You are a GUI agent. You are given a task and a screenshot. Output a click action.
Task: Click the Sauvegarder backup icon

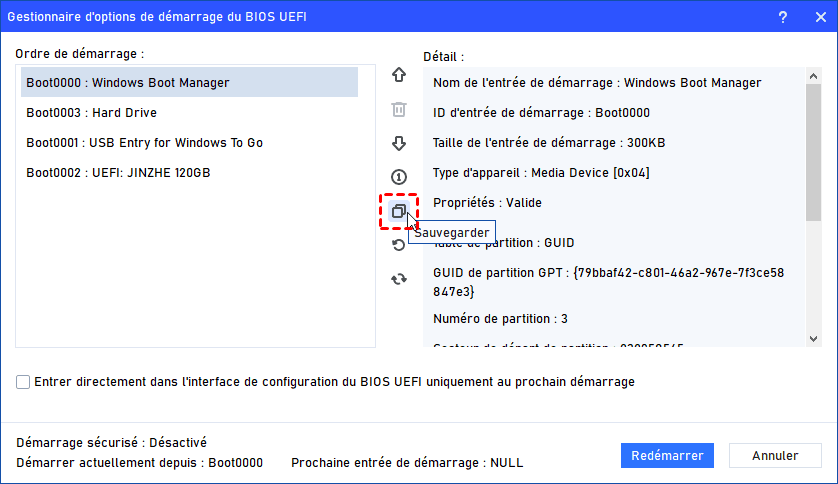point(399,211)
